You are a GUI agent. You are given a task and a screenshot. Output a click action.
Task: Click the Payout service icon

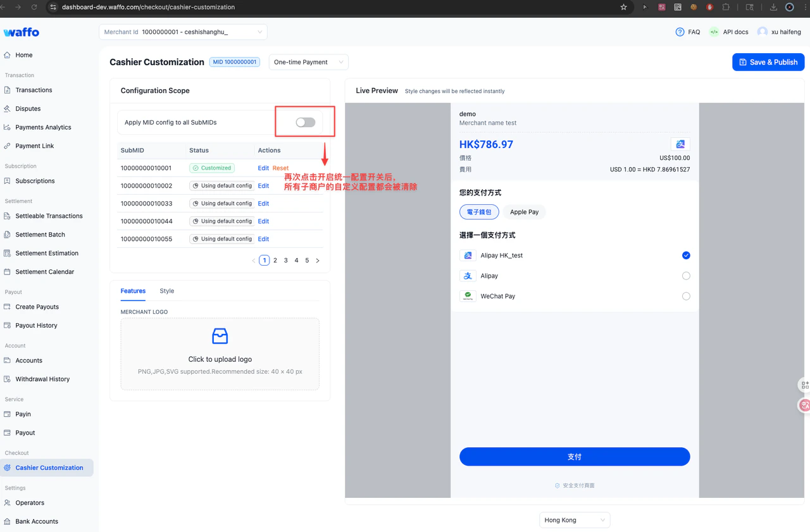click(7, 433)
